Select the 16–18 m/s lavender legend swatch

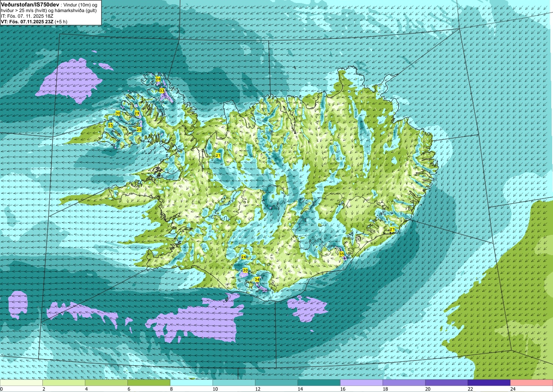coord(362,383)
